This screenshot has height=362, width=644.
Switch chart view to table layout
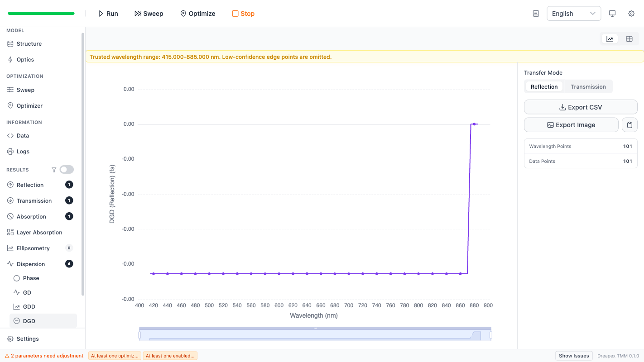629,38
